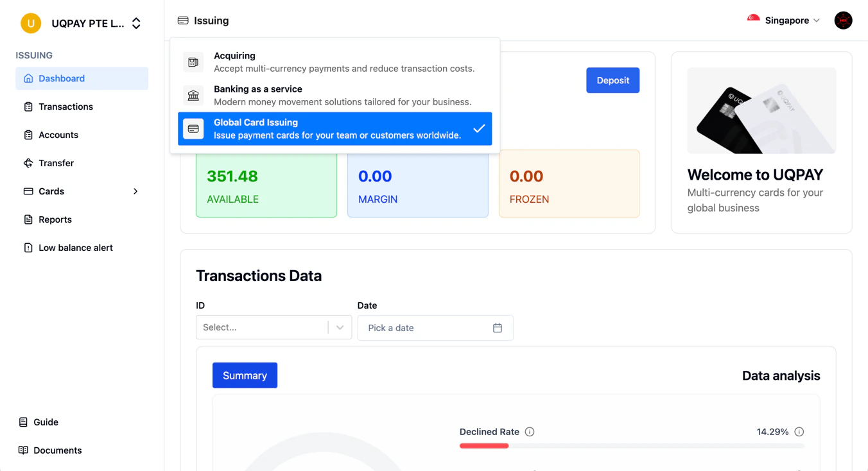Viewport: 868px width, 471px height.
Task: Open the Singapore region dropdown
Action: 783,20
